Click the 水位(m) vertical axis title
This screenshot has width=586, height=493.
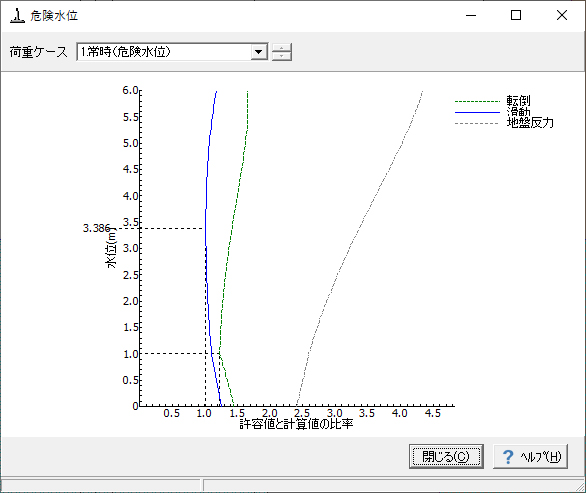pyautogui.click(x=111, y=248)
